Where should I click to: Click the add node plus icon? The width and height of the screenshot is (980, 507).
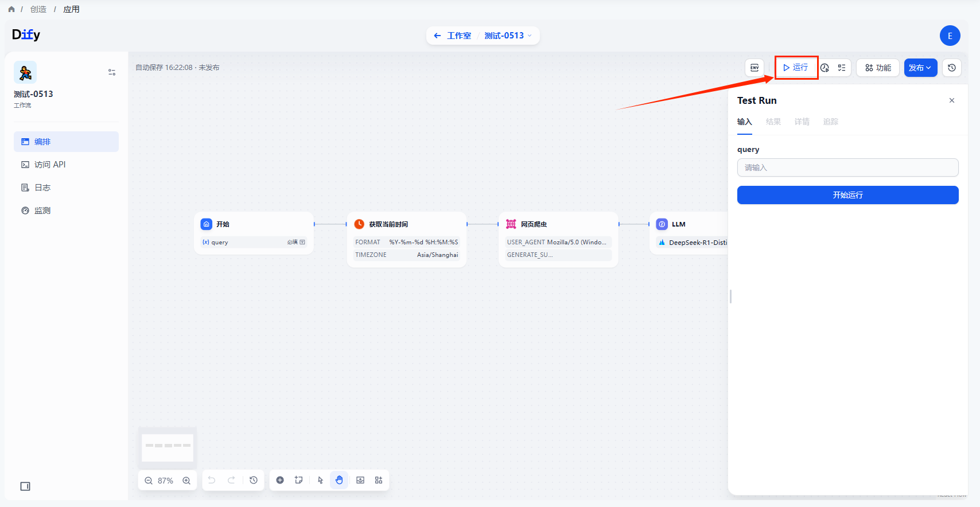(x=280, y=480)
